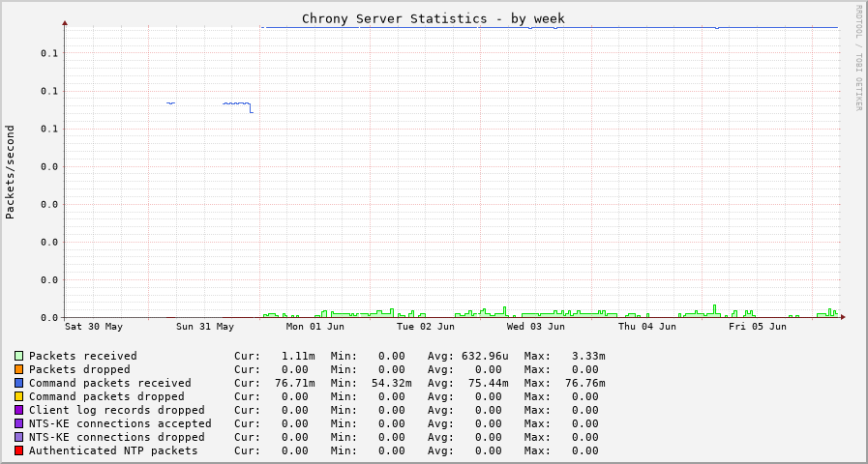Click the NTS-KE connections accepted label
868x464 pixels.
pyautogui.click(x=120, y=423)
